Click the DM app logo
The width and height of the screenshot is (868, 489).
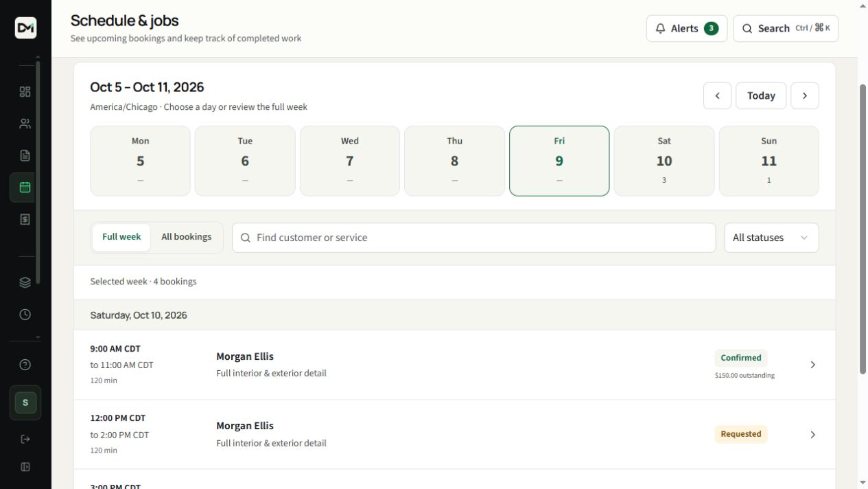click(x=25, y=27)
